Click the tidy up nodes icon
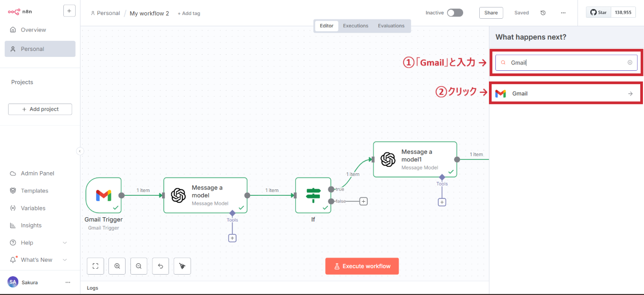 pyautogui.click(x=182, y=266)
